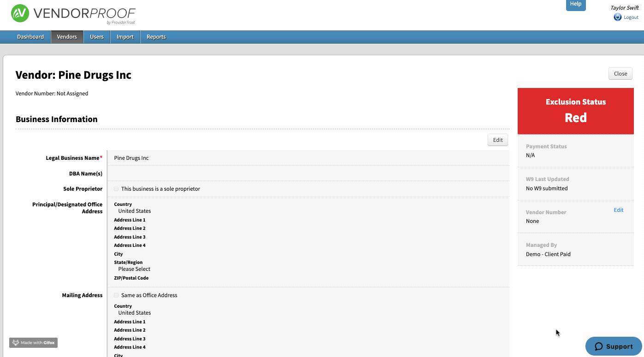Screen dimensions: 644x357
Task: Select the Reports tab
Action: coord(156,37)
